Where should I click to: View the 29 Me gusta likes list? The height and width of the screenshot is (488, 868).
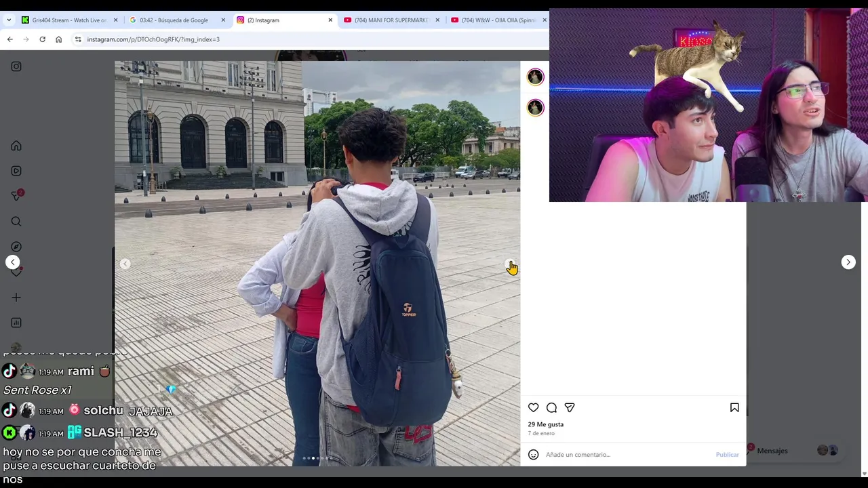546,424
